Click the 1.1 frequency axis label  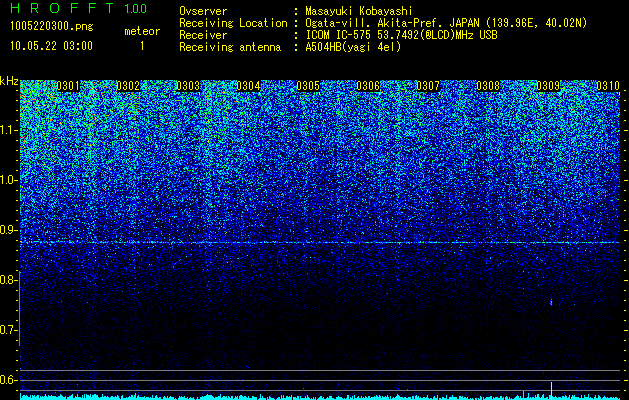pos(9,130)
